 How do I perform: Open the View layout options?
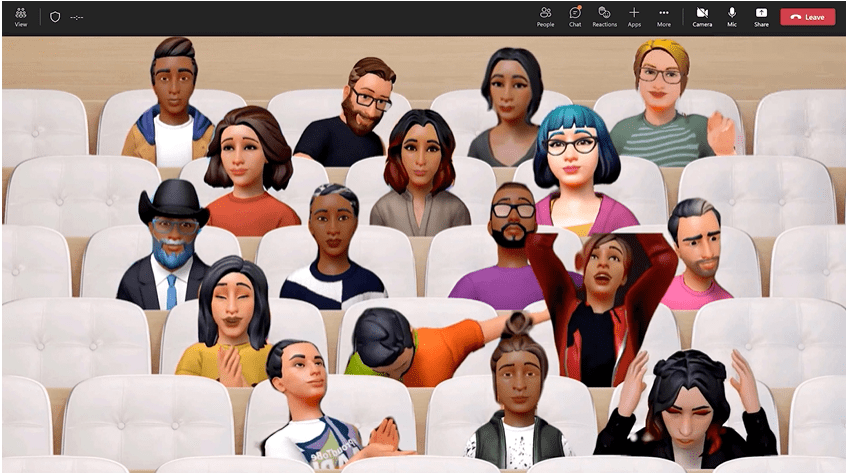tap(20, 16)
